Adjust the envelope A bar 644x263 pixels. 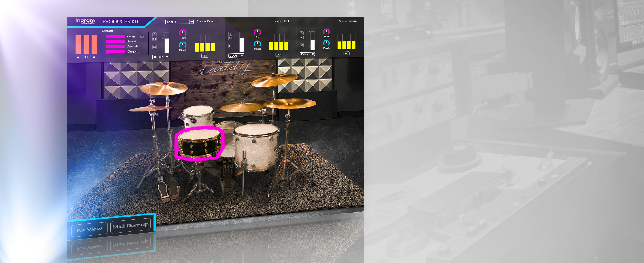click(x=78, y=45)
